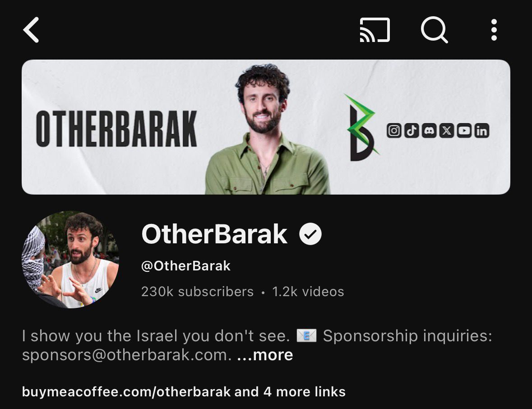This screenshot has width=532, height=409.
Task: Tap the X icon in banner
Action: (x=447, y=130)
